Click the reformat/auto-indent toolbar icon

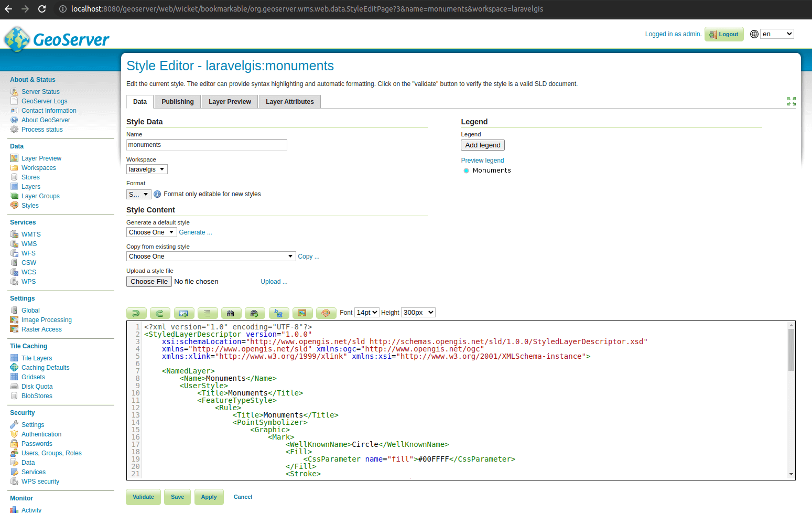(x=208, y=313)
